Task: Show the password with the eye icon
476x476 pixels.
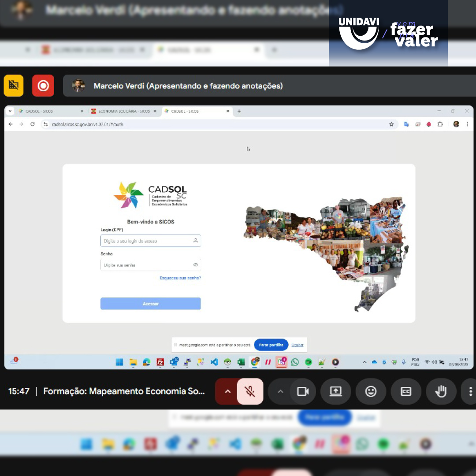Action: [x=196, y=265]
